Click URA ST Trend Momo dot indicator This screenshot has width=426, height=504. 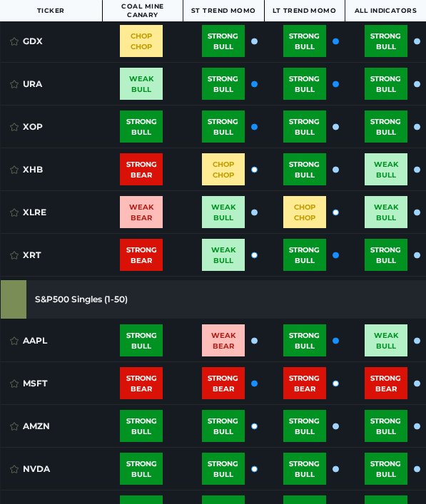(254, 84)
